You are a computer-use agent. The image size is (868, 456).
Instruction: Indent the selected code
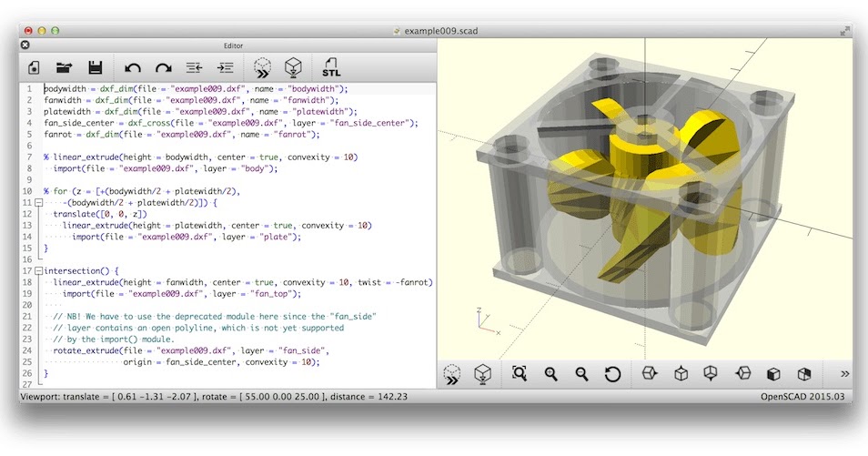[x=225, y=67]
